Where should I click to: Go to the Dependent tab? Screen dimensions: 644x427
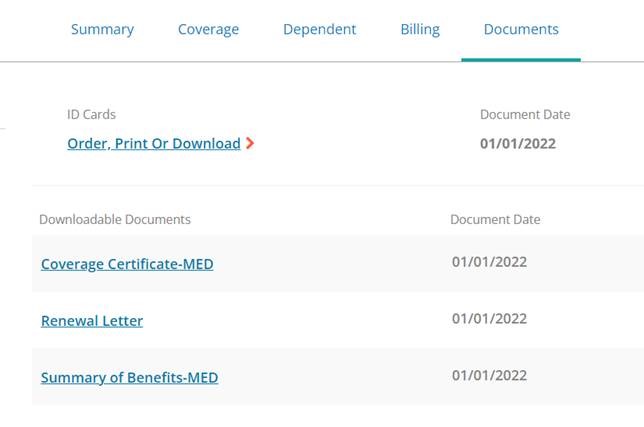320,30
